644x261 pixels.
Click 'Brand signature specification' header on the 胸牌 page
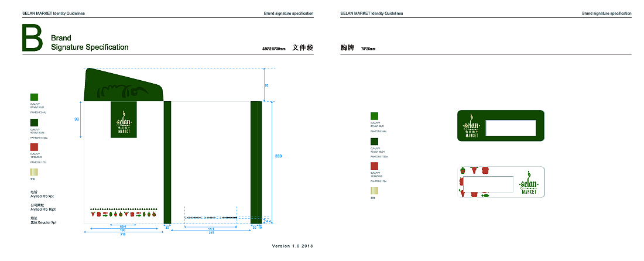[x=607, y=13]
